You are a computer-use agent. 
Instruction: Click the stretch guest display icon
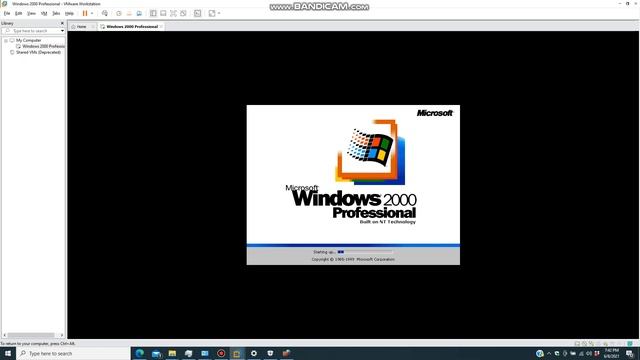[x=212, y=13]
